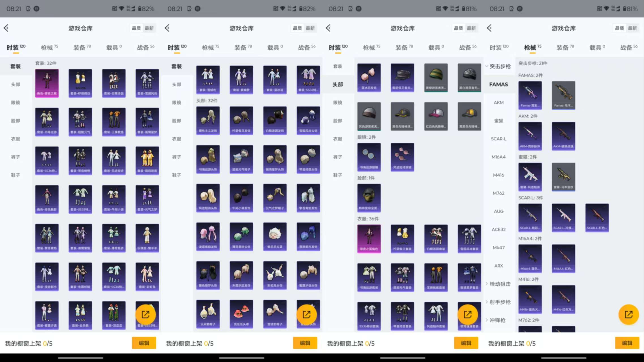
Task: Tap the 编辑 button
Action: pos(144,343)
